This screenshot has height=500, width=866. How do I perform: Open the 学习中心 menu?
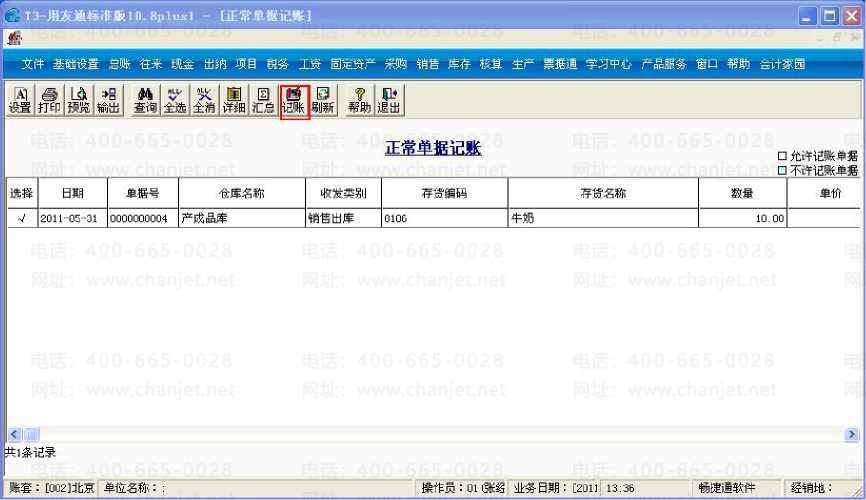coord(608,64)
